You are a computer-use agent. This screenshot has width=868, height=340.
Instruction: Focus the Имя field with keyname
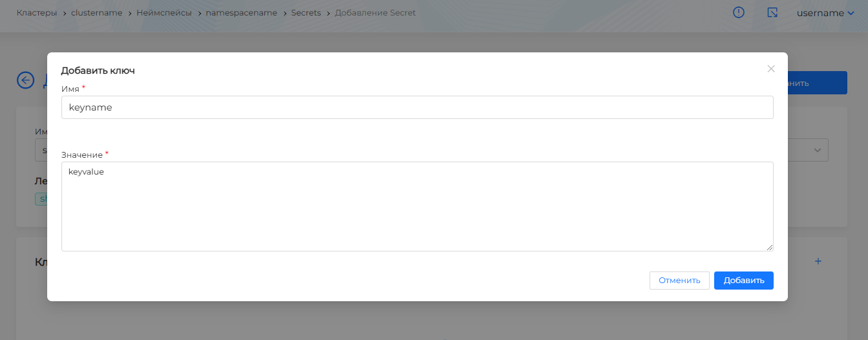417,107
